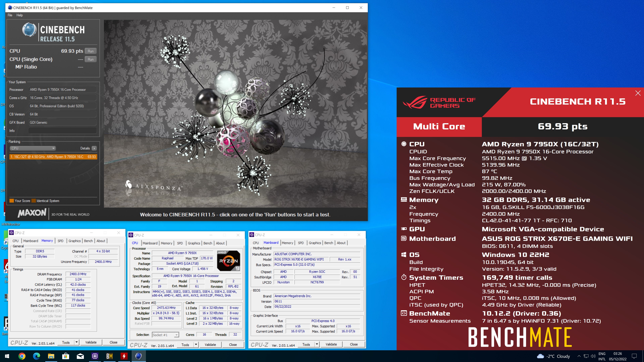Open About tab in CPU-Z Mainboard window

(x=341, y=243)
